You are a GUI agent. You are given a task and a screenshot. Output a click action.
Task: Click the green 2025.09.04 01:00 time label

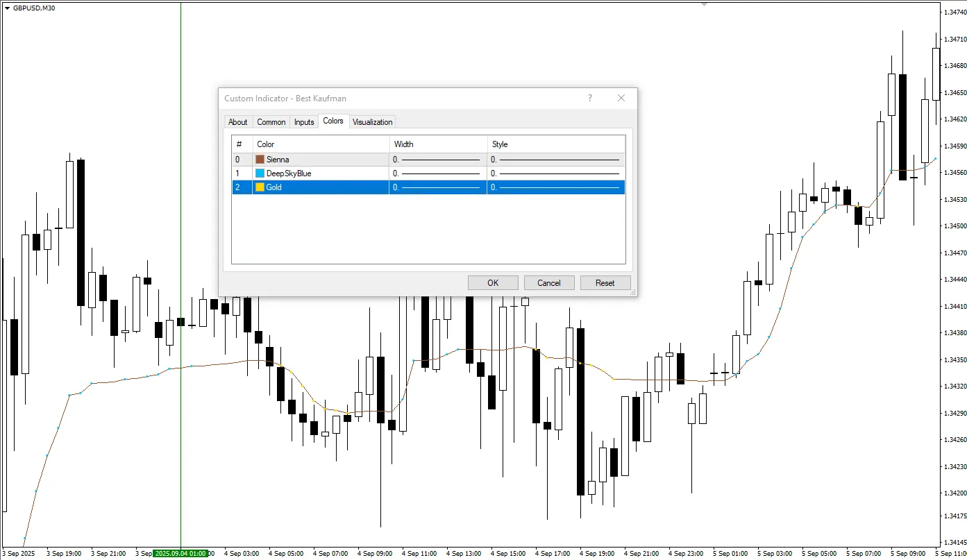(180, 554)
